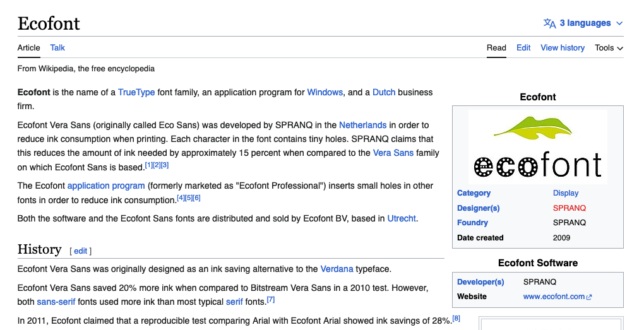Open the Category infobox link

(x=474, y=193)
